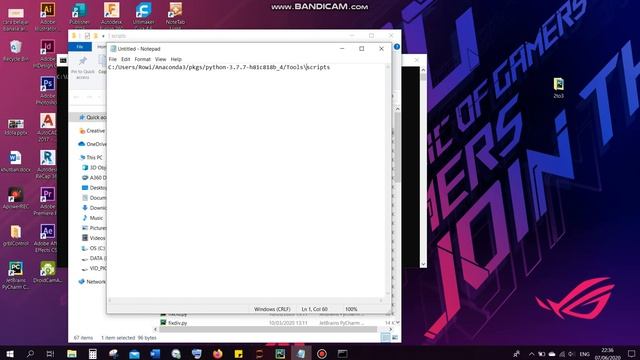Click the Explorer Help question mark icon
640x360 pixels.
397,47
